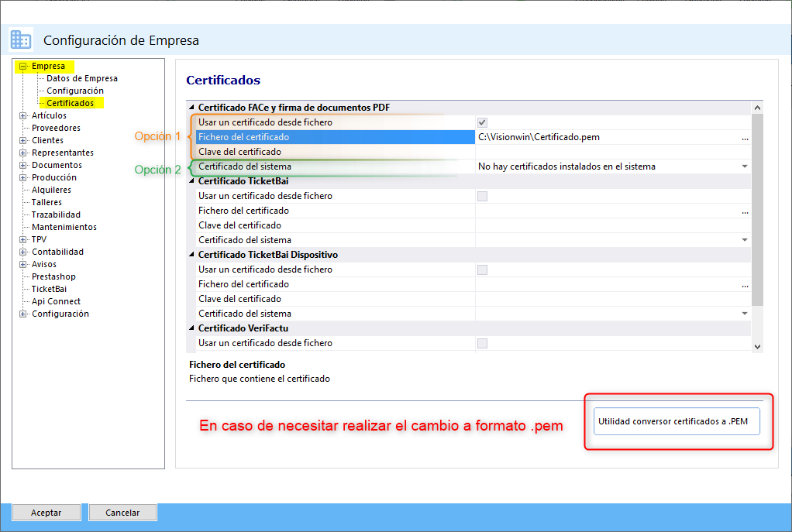Select Proveedores in the tree
The width and height of the screenshot is (792, 532).
[x=56, y=128]
